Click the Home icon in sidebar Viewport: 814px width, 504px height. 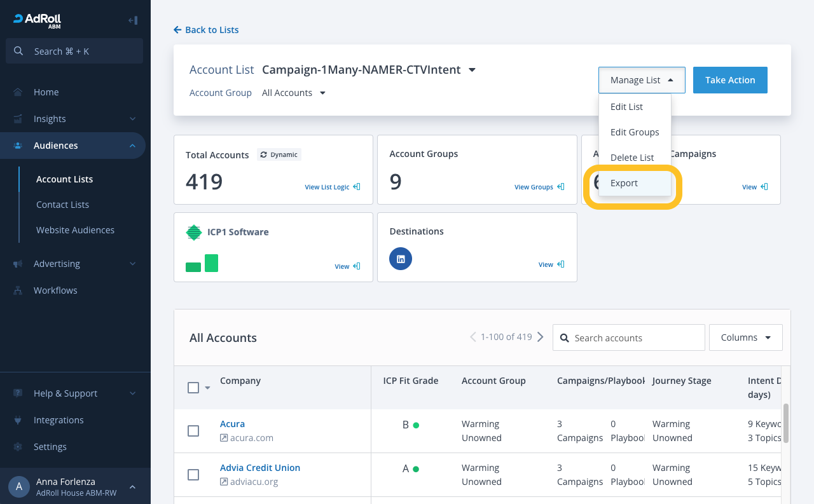pos(18,92)
